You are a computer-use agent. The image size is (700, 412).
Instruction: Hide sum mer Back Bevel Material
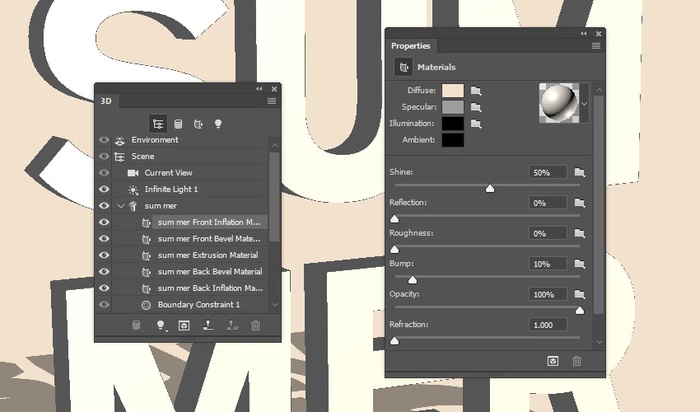(x=104, y=272)
